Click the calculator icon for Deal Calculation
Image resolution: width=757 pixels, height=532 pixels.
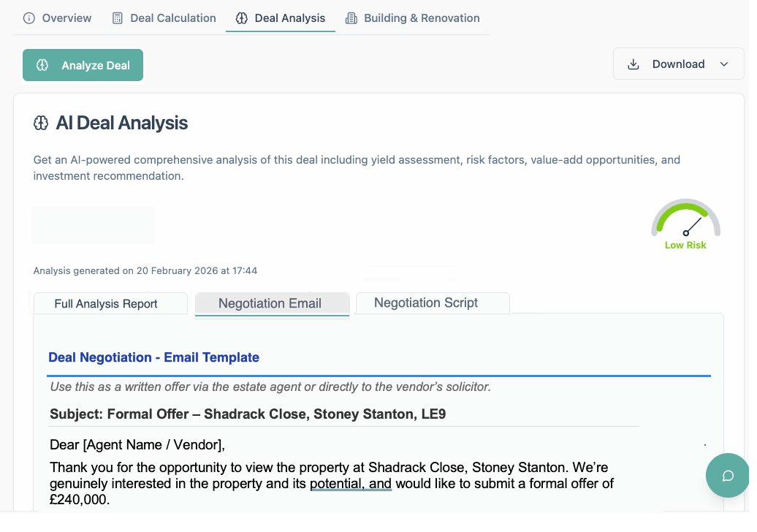118,18
